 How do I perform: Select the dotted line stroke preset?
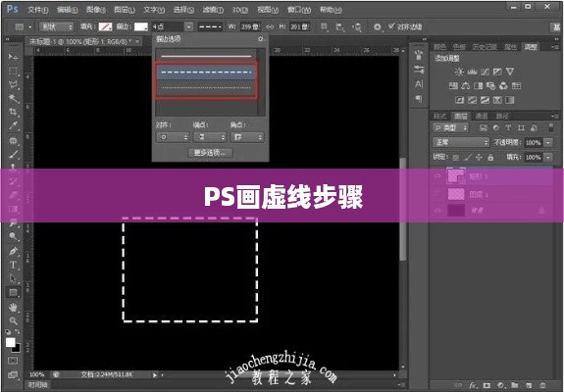[x=206, y=87]
